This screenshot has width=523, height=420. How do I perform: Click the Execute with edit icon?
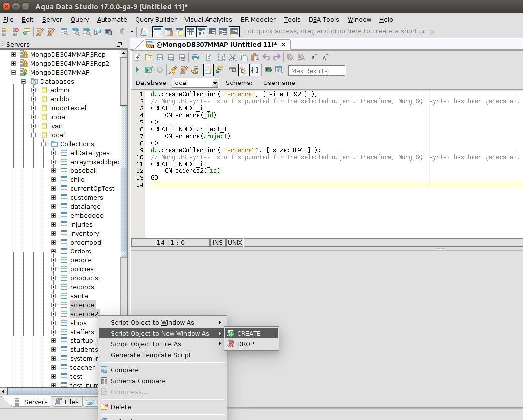click(x=149, y=70)
